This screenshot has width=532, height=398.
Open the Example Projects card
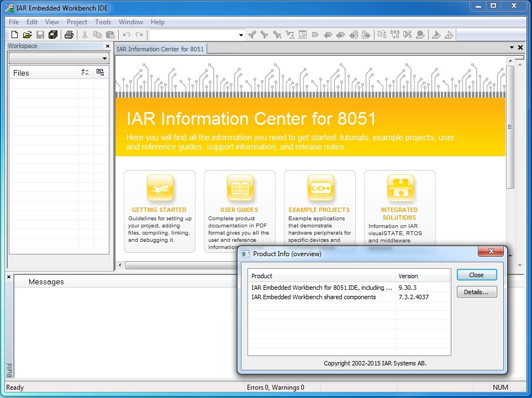[x=320, y=208]
